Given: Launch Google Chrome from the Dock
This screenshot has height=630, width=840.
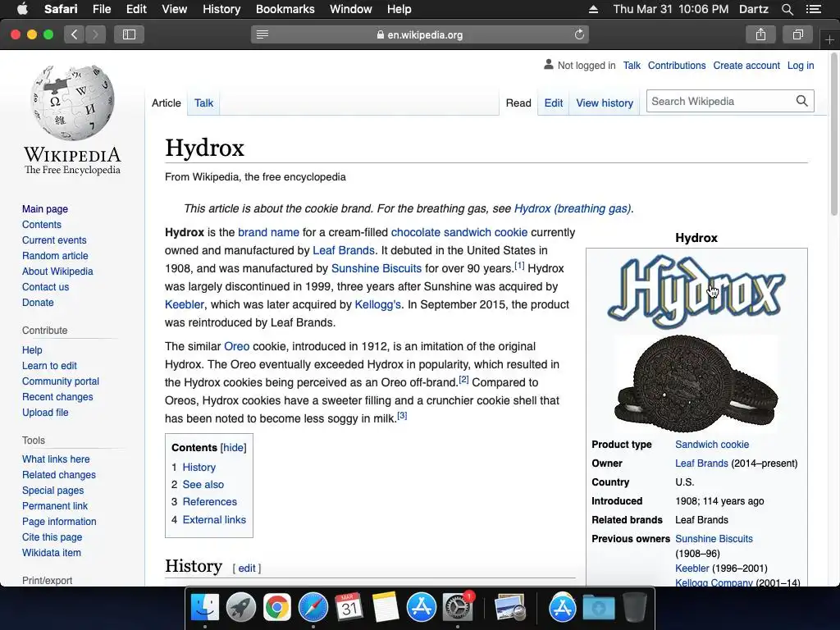Looking at the screenshot, I should (x=276, y=608).
